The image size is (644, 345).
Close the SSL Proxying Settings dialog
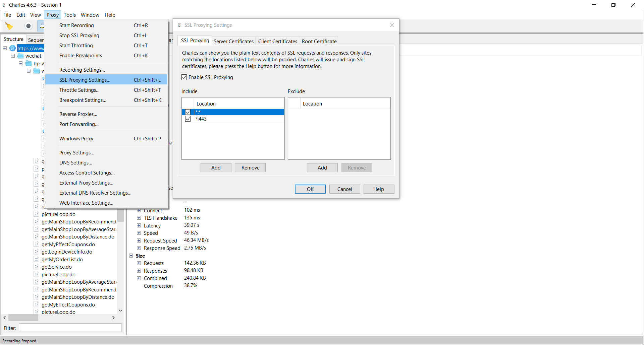click(x=392, y=25)
